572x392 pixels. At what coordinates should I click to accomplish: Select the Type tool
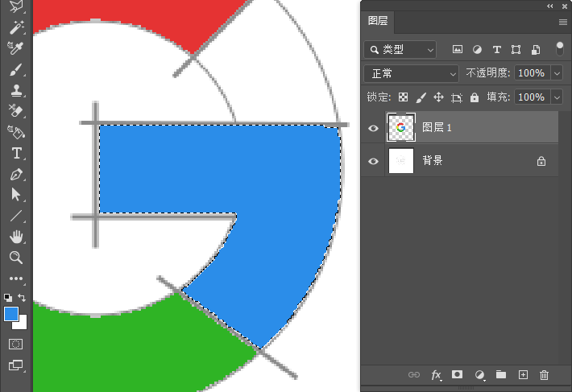tap(16, 154)
